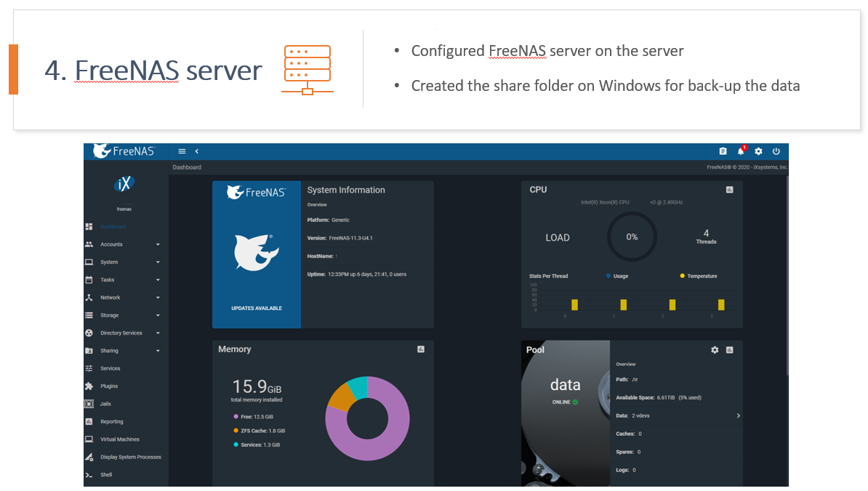
Task: Click the Services sliders icon
Action: [x=89, y=369]
